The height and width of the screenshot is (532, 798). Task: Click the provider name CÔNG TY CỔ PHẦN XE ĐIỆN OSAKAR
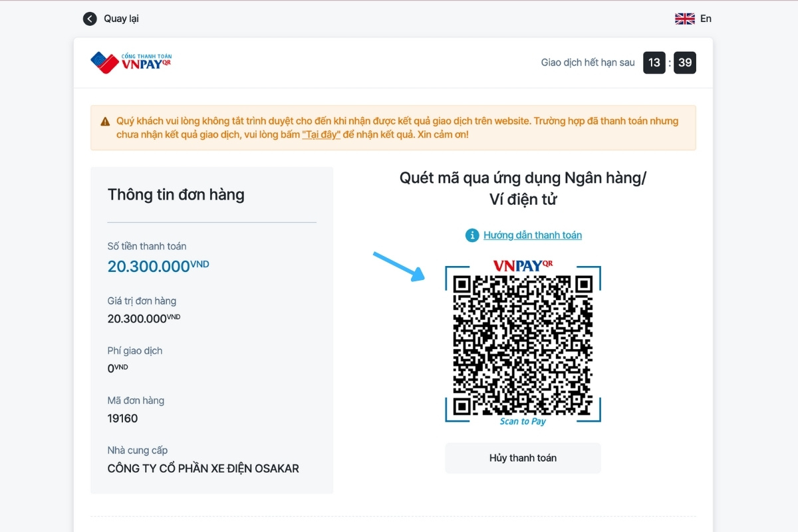pos(203,468)
